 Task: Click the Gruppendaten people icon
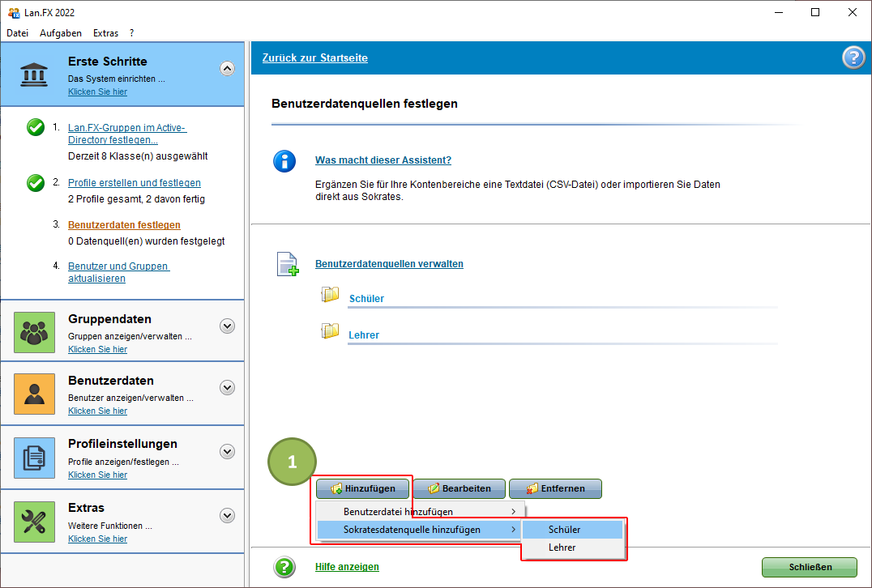(35, 332)
